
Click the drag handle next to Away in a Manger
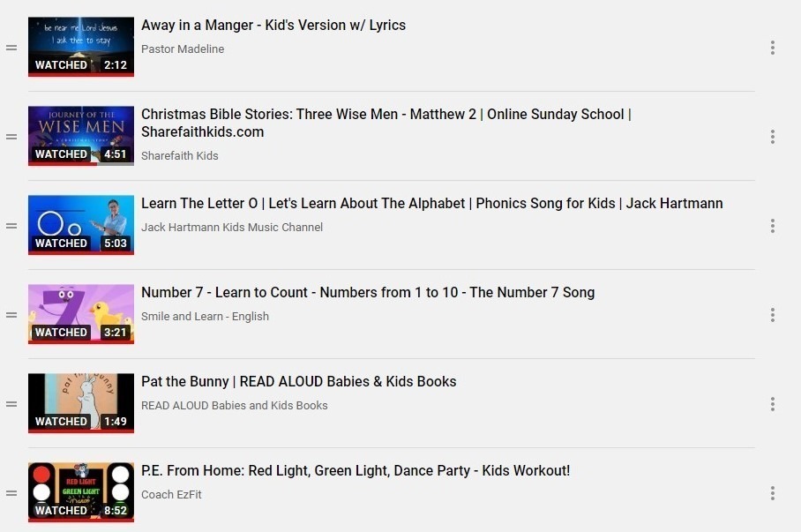point(11,46)
